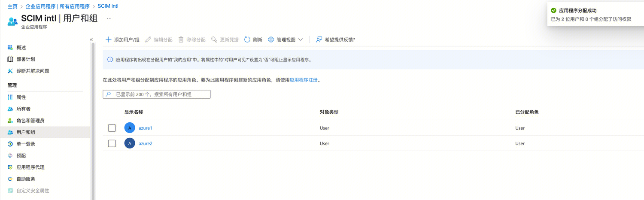
Task: Click the object type User cell for azure1
Action: pyautogui.click(x=325, y=128)
